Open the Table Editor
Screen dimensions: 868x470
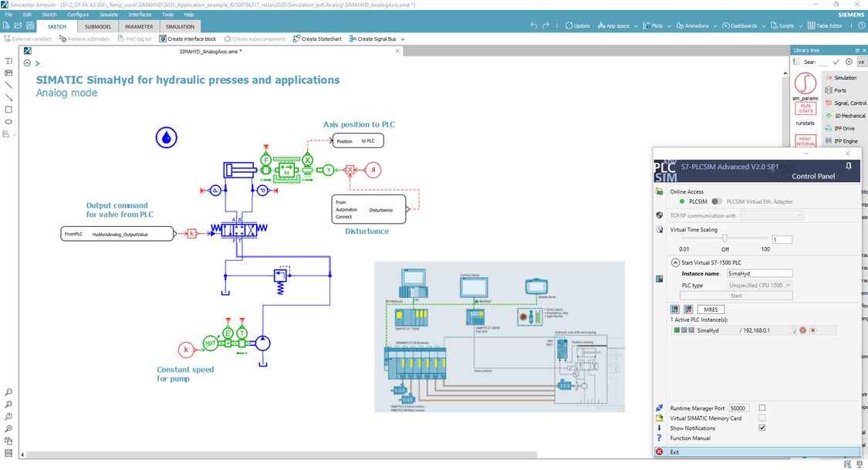click(x=825, y=26)
